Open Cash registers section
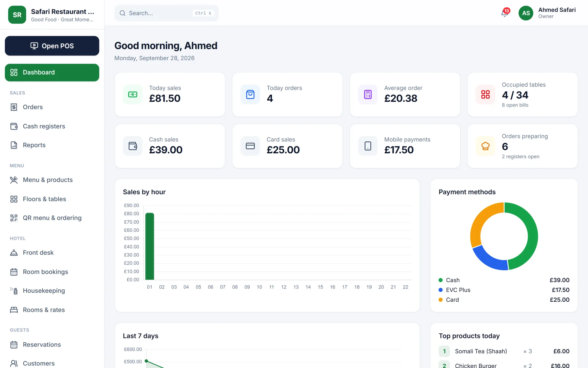 click(52, 126)
